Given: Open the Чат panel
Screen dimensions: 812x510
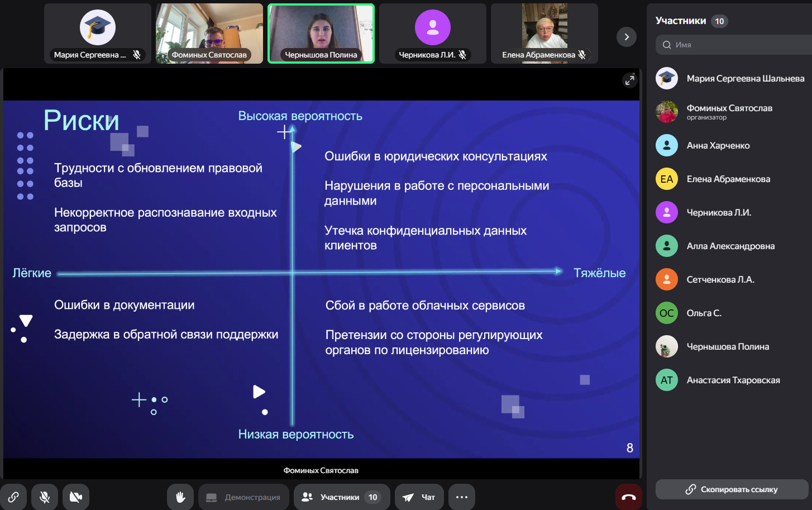Looking at the screenshot, I should [419, 497].
